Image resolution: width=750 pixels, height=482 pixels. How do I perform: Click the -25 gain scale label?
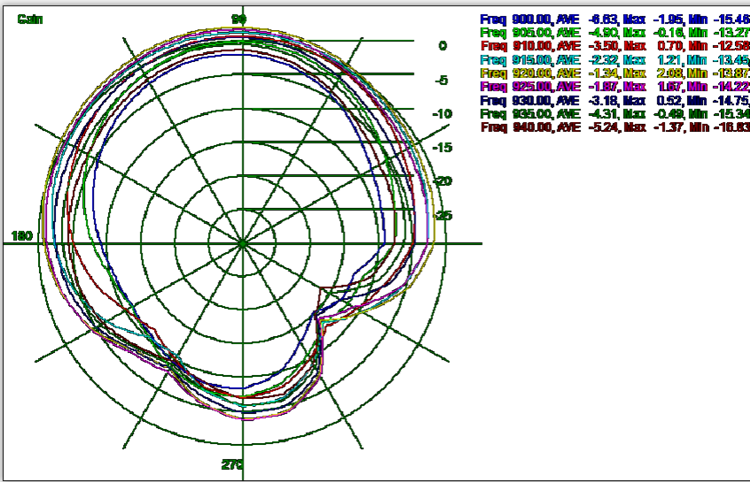coord(441,215)
